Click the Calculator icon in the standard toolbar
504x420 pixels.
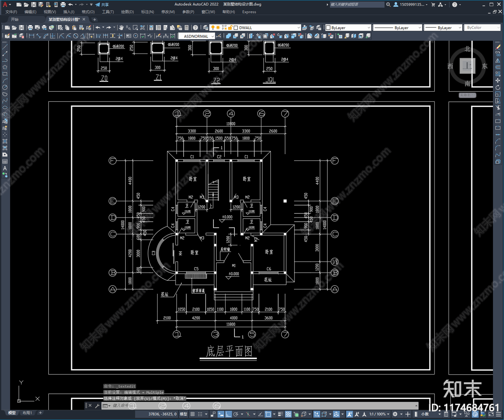click(186, 28)
